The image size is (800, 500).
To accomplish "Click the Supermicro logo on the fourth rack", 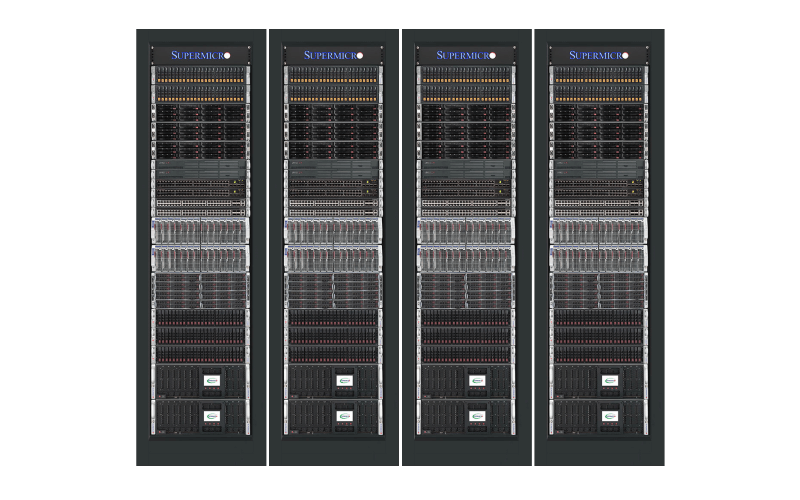I will [x=598, y=55].
